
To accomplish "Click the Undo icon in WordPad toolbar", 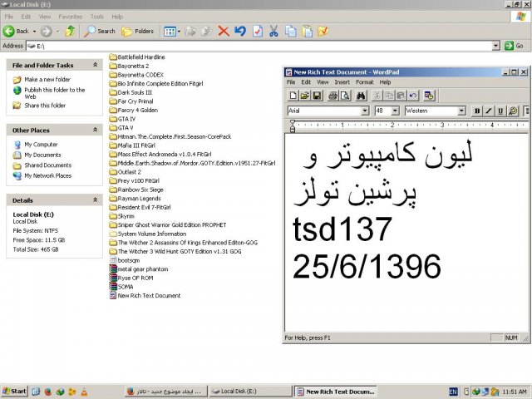I will 412,96.
